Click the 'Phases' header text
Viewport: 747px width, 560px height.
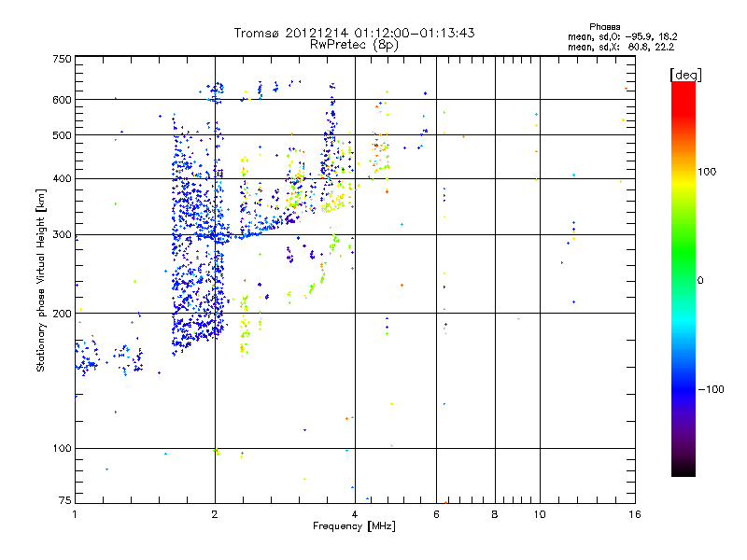point(604,27)
